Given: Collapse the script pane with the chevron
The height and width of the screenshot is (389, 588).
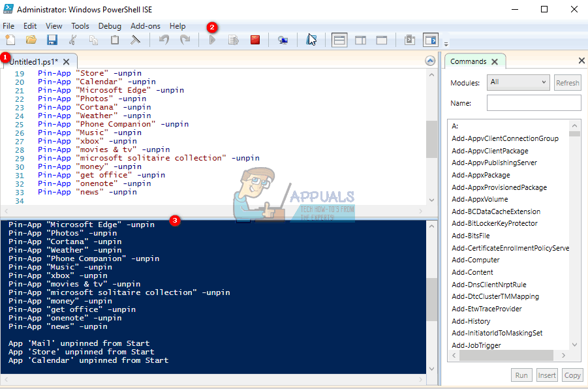Looking at the screenshot, I should pos(429,61).
